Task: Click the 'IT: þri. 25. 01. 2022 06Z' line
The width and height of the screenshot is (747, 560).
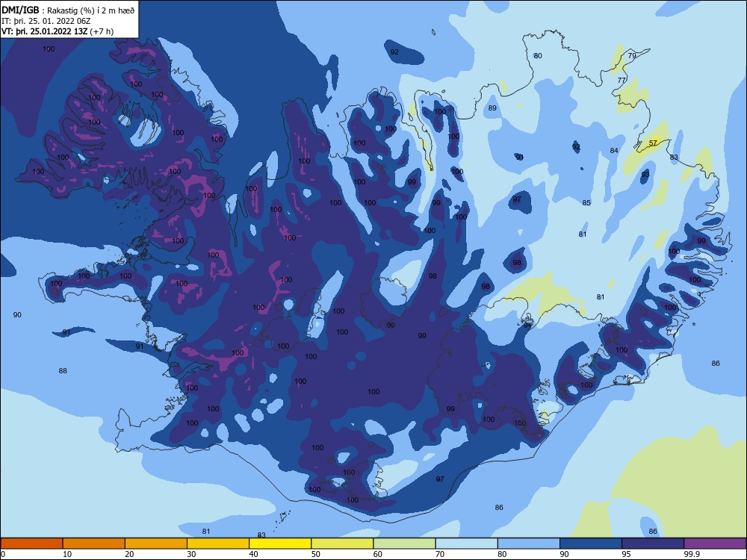Action: click(46, 21)
